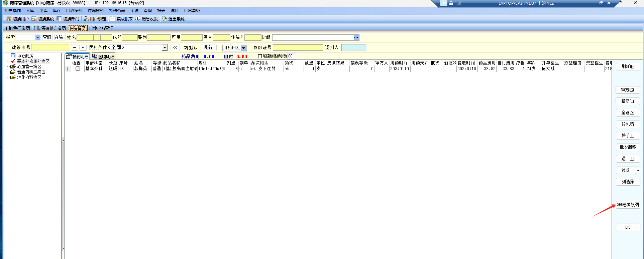Click the 刷新 button beside 默认
This screenshot has height=259, width=644.
click(208, 47)
